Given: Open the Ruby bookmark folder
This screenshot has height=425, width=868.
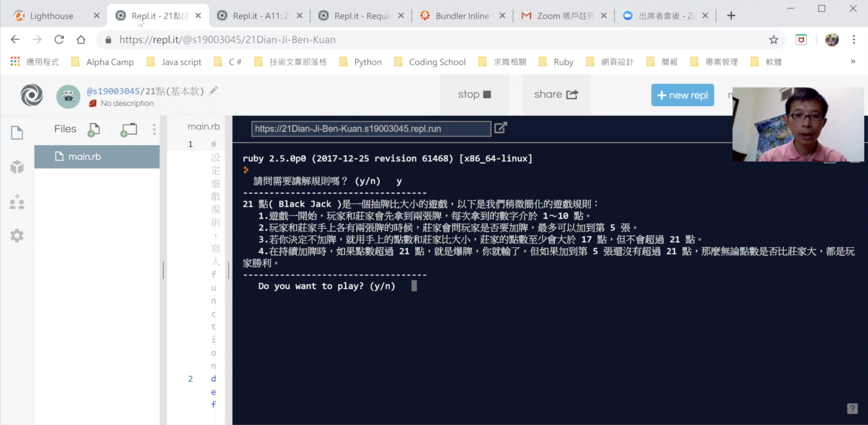Looking at the screenshot, I should [556, 62].
